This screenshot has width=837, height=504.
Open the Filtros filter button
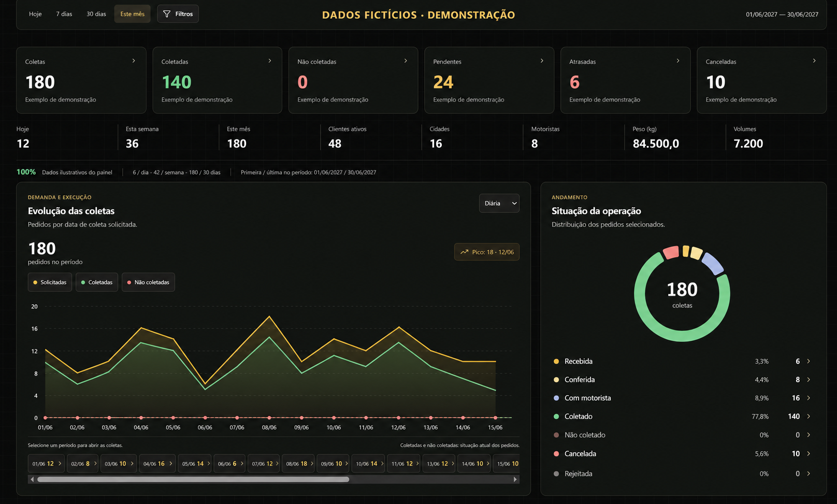point(178,14)
